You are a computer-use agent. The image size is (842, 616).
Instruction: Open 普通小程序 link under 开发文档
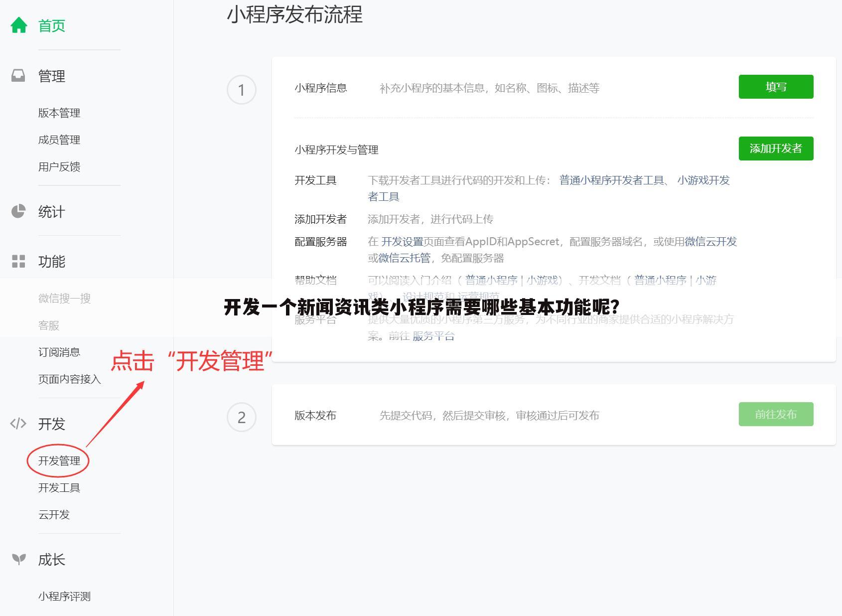[660, 281]
